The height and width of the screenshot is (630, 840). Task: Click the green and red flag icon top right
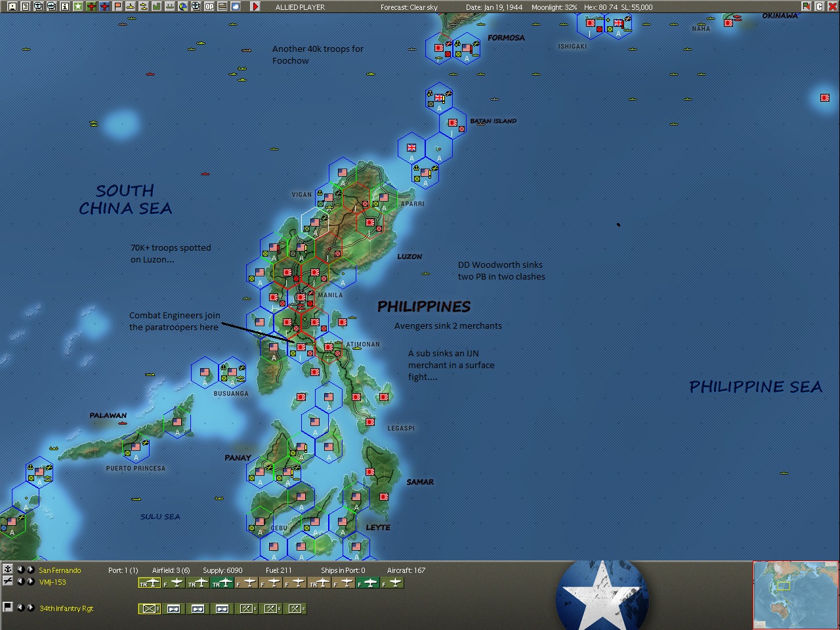click(x=807, y=7)
